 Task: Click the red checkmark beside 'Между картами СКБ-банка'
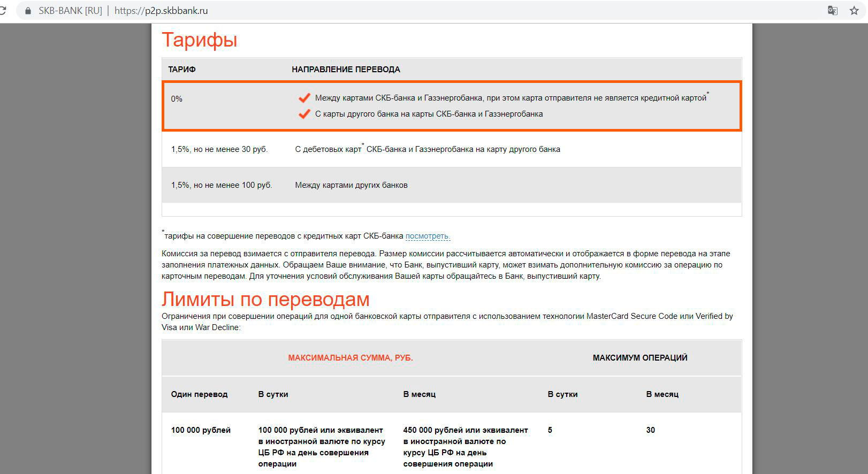(304, 98)
